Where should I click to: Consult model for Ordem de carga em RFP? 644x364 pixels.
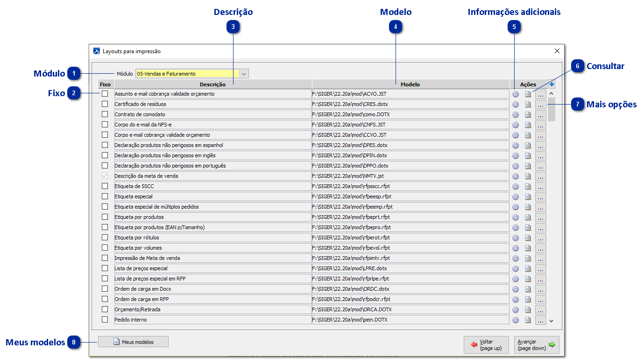coord(528,300)
